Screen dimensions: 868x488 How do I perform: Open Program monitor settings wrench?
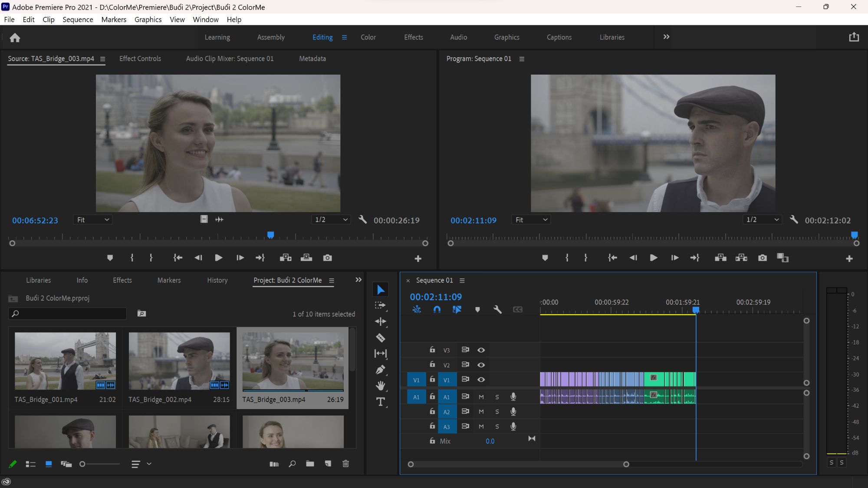tap(794, 219)
